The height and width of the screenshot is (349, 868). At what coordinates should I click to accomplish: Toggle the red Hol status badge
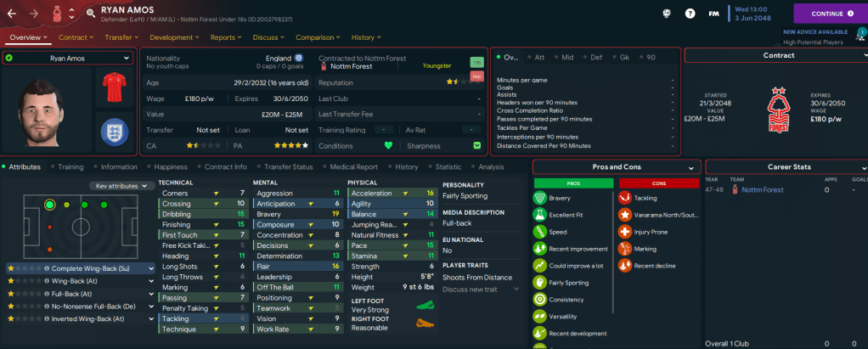[476, 76]
